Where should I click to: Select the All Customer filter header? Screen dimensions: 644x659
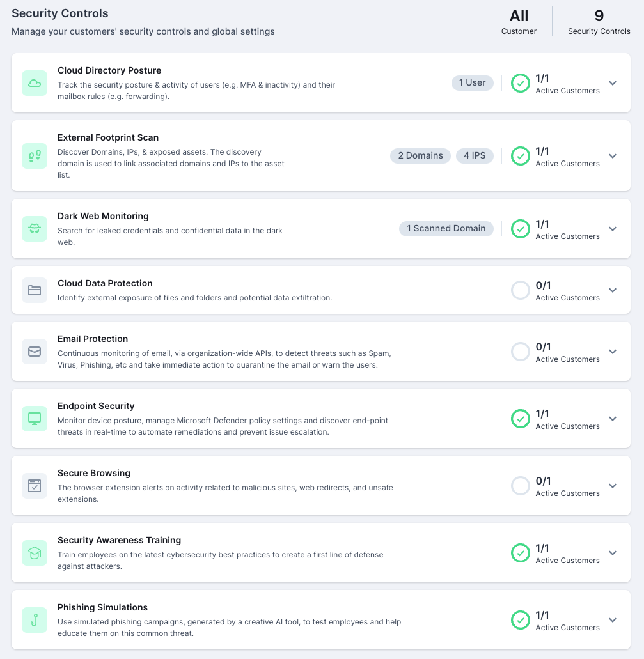[519, 22]
